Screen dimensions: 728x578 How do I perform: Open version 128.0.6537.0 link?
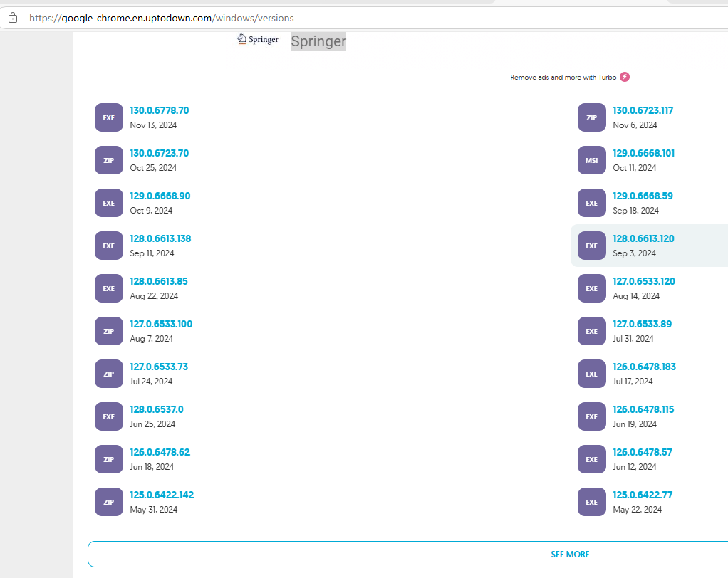[x=157, y=409]
